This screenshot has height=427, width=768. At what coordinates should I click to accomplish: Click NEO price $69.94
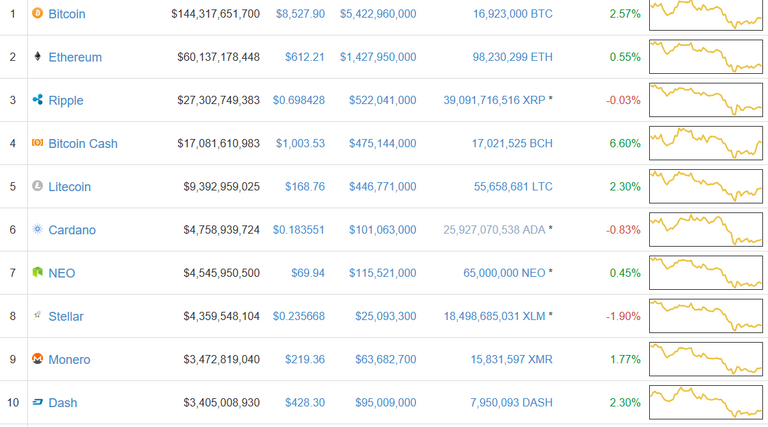(308, 273)
